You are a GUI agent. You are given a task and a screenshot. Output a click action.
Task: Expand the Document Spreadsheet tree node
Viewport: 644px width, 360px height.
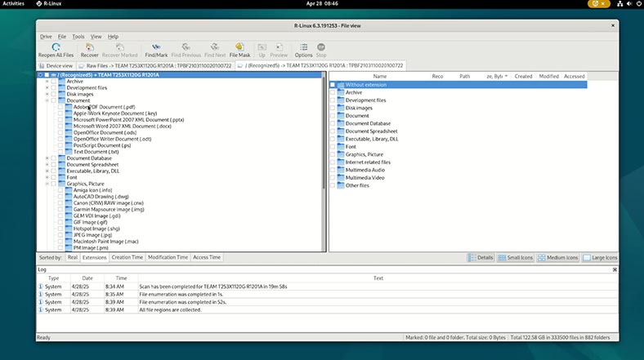pyautogui.click(x=47, y=164)
